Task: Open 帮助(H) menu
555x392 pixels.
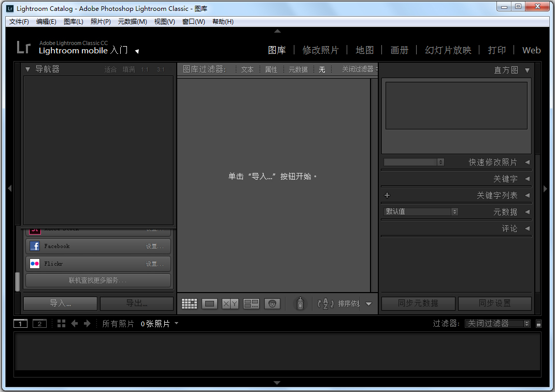Action: [x=223, y=22]
